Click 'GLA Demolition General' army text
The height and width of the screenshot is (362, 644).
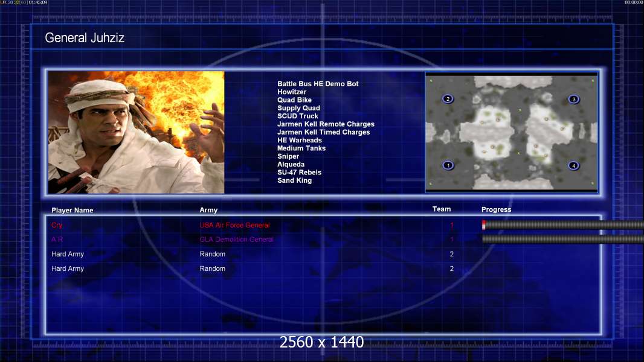pos(237,240)
